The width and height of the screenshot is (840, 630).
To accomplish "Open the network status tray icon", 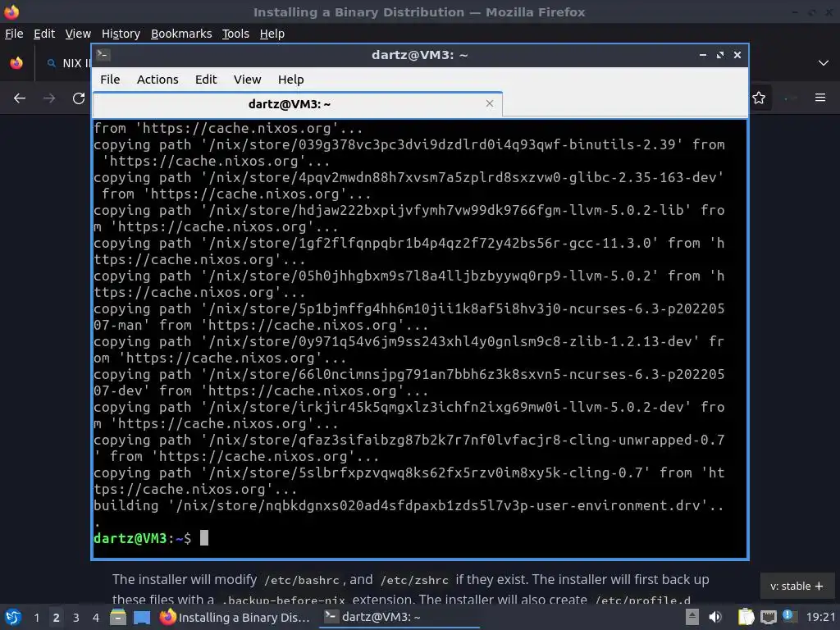I will click(x=769, y=617).
